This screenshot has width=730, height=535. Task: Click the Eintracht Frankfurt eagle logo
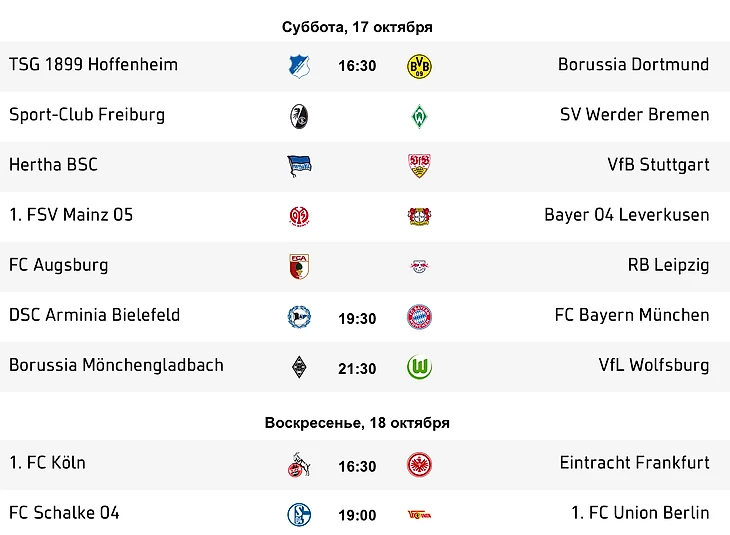[419, 465]
